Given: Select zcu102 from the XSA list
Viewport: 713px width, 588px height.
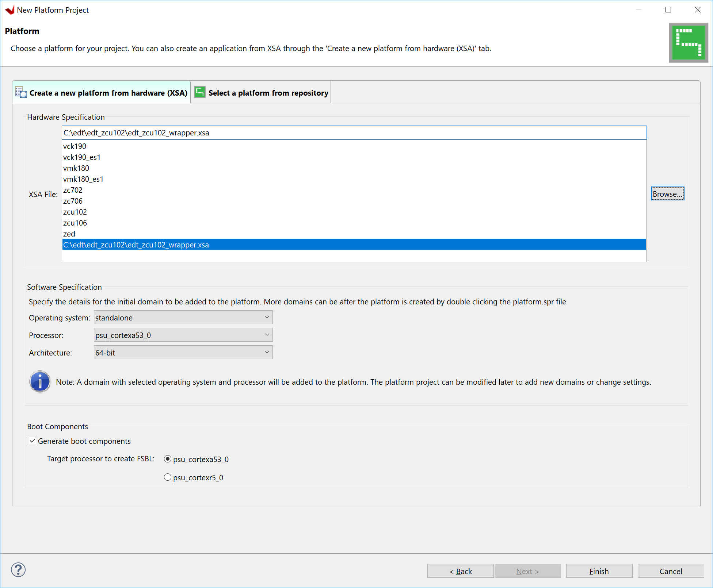Looking at the screenshot, I should 354,212.
